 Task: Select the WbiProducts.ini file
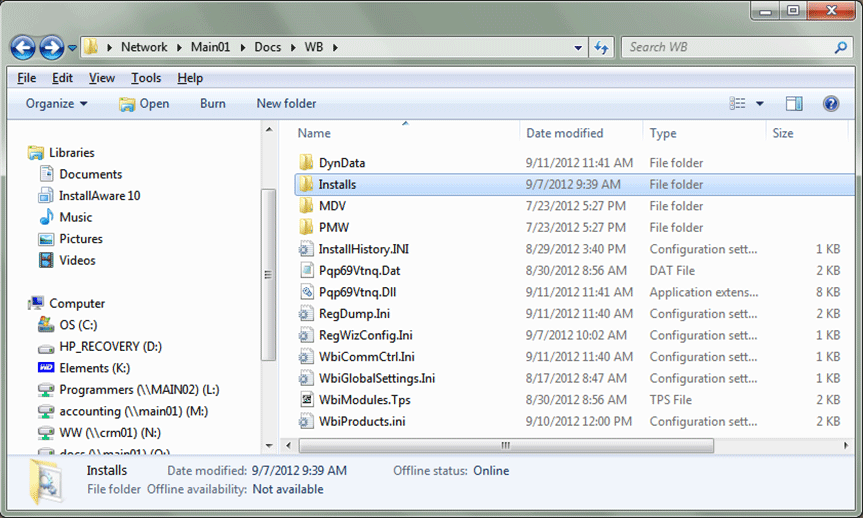coord(362,421)
